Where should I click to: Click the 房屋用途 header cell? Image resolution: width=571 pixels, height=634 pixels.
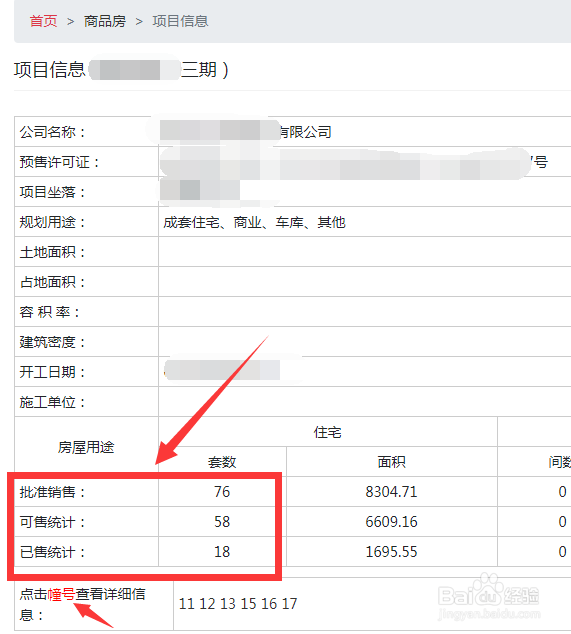(86, 447)
